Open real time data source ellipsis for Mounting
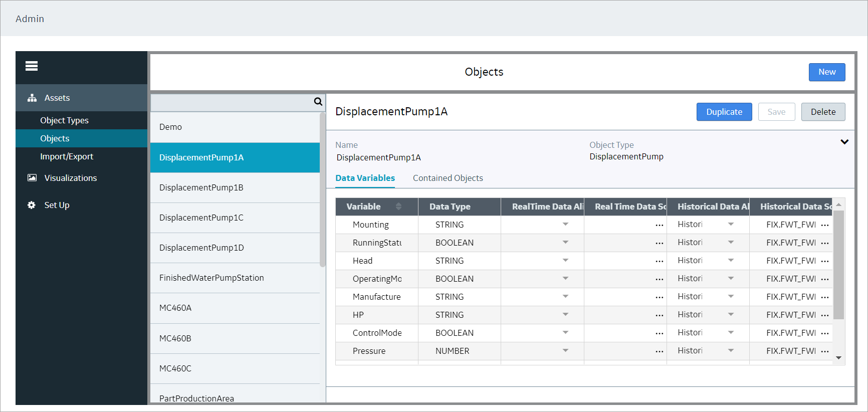868x412 pixels. click(659, 225)
